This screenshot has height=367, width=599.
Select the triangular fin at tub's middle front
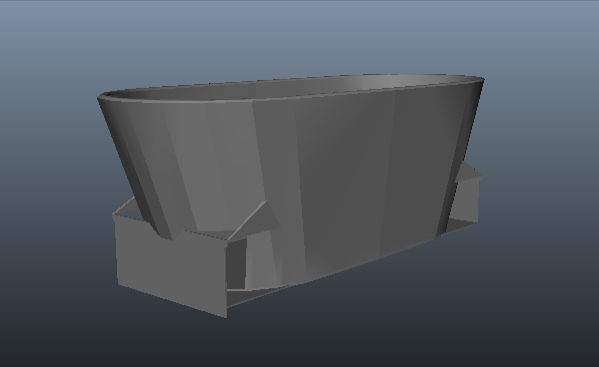(255, 221)
